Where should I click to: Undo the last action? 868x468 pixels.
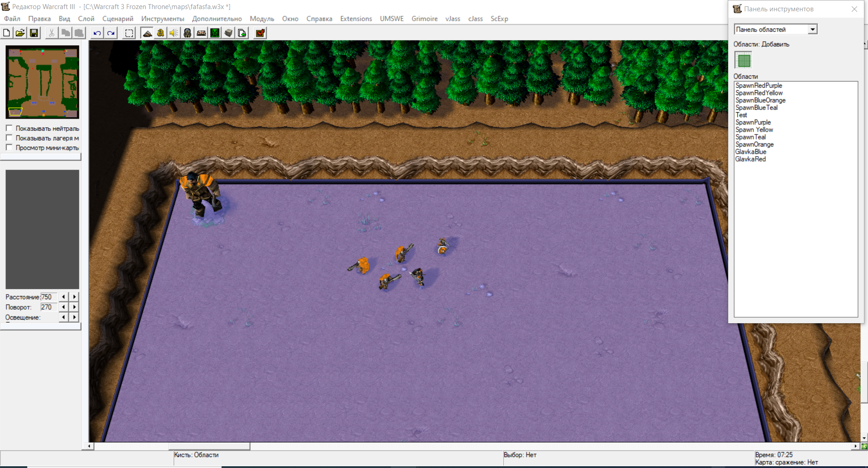click(97, 33)
